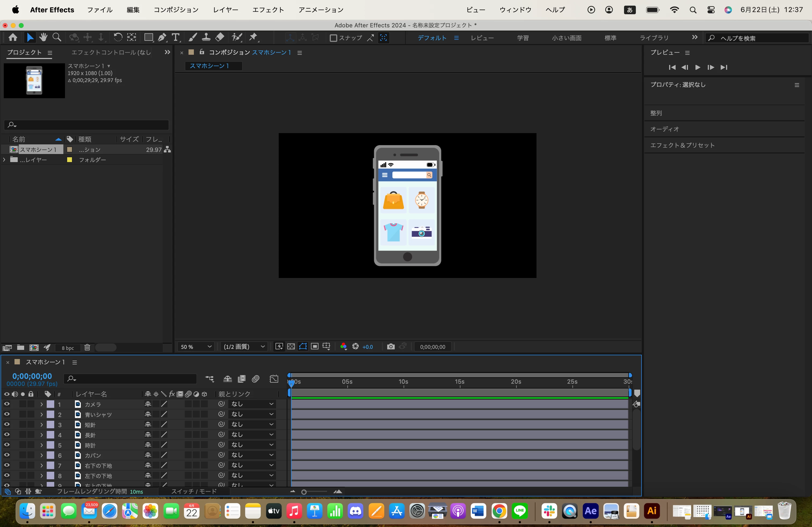The image size is (812, 527).
Task: Switch to the レビュー workspace tab
Action: pos(482,38)
